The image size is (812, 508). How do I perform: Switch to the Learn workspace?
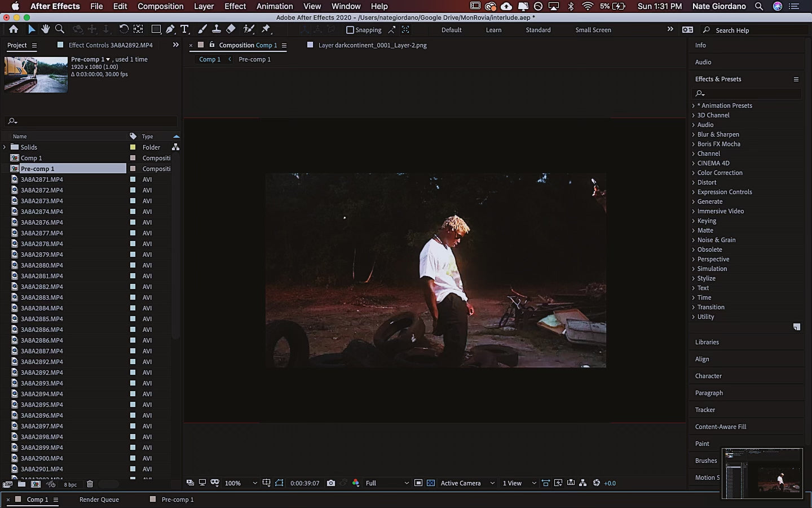[x=493, y=30]
